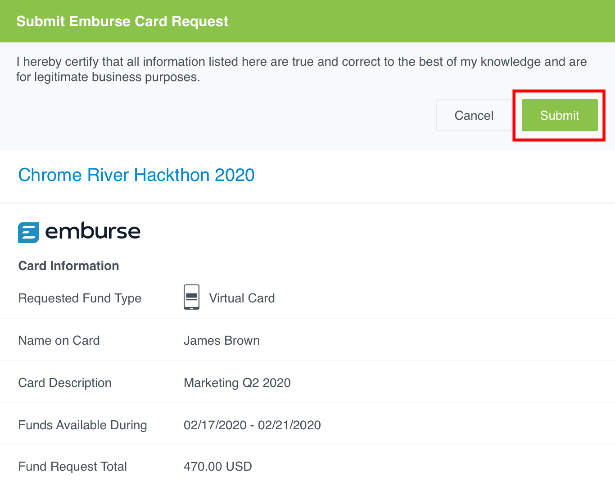
Task: Click the virtual card phone icon
Action: click(192, 297)
